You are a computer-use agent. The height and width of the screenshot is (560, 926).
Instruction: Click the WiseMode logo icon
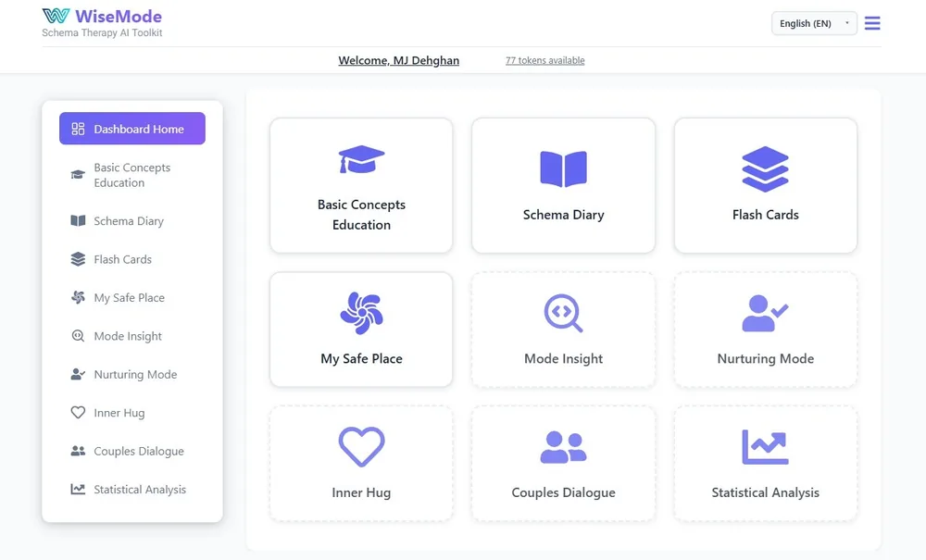point(56,16)
